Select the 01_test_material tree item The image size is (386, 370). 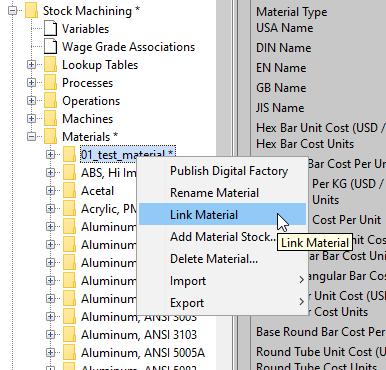[128, 154]
